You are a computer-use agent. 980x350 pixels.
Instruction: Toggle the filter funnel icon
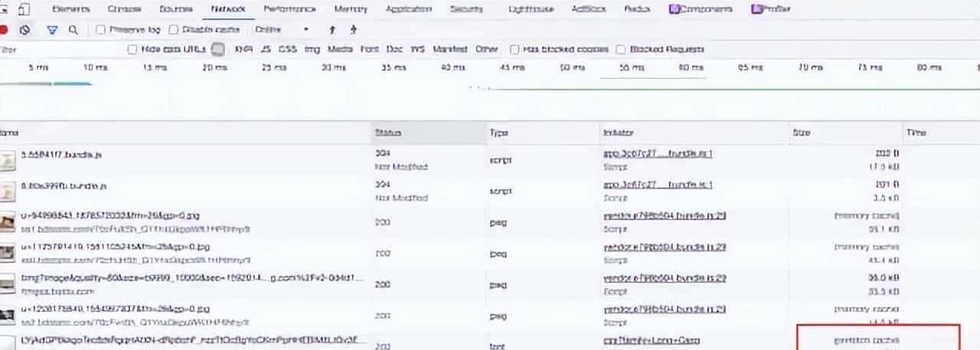pos(52,30)
